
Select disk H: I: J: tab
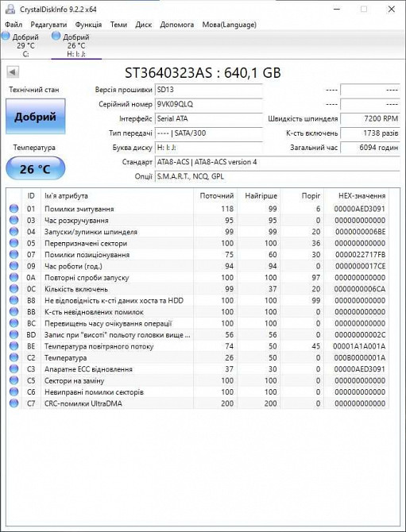(x=76, y=45)
